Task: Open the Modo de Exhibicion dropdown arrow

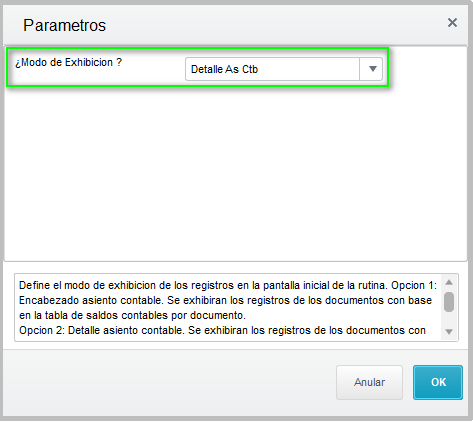Action: (x=372, y=69)
